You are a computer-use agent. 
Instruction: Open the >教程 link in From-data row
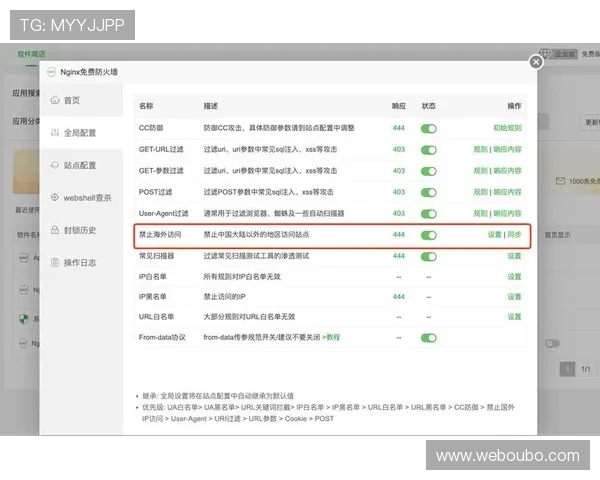[x=331, y=337]
